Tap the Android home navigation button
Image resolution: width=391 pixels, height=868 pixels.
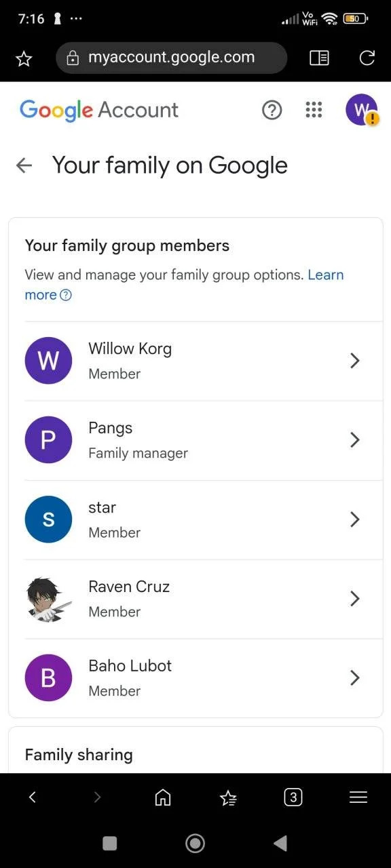click(x=195, y=843)
